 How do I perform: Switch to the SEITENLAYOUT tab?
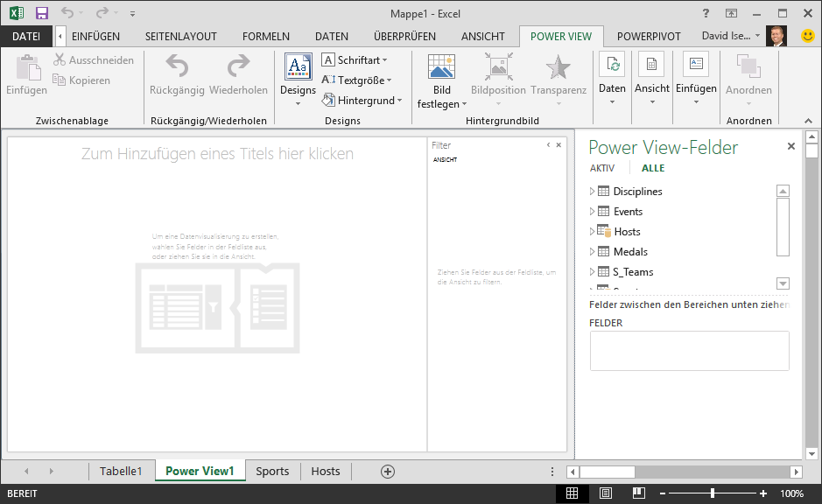pyautogui.click(x=181, y=36)
